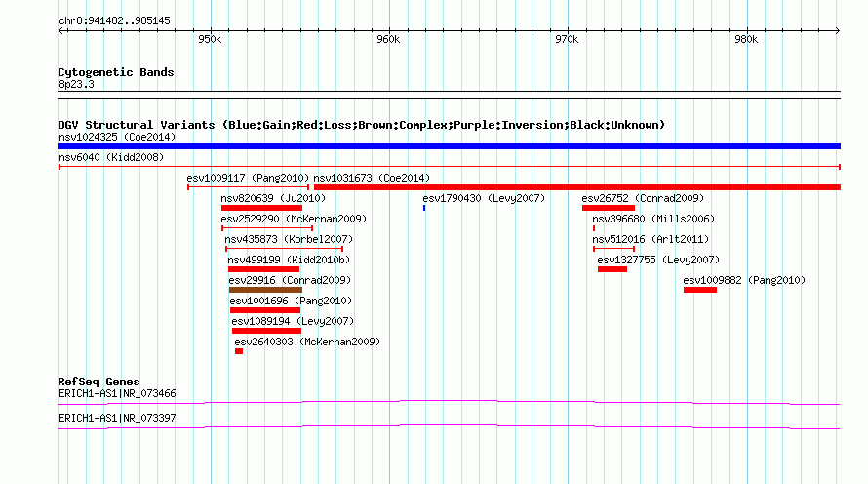Click the 980k ruler label
This screenshot has width=868, height=484.
[746, 39]
